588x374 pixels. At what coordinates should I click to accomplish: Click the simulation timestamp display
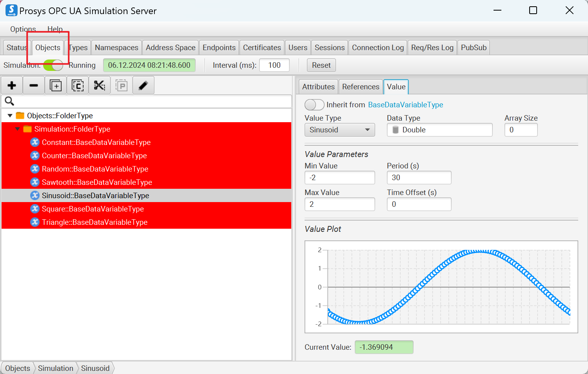pyautogui.click(x=149, y=65)
